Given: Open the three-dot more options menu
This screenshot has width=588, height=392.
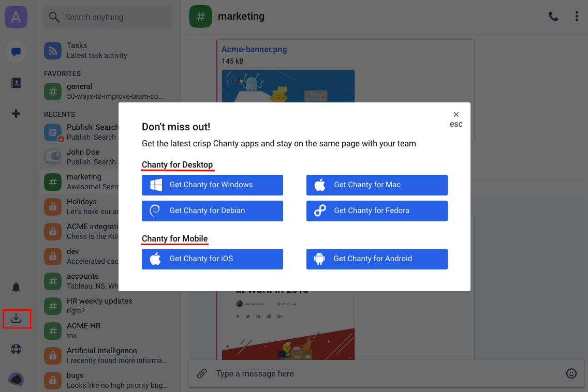Looking at the screenshot, I should click(x=577, y=17).
